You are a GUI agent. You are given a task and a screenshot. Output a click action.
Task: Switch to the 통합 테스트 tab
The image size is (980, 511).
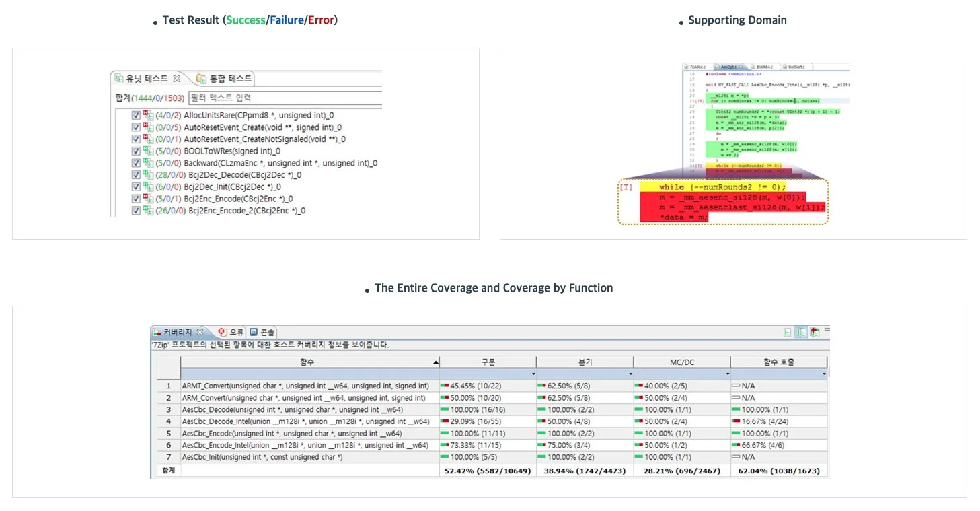point(223,79)
